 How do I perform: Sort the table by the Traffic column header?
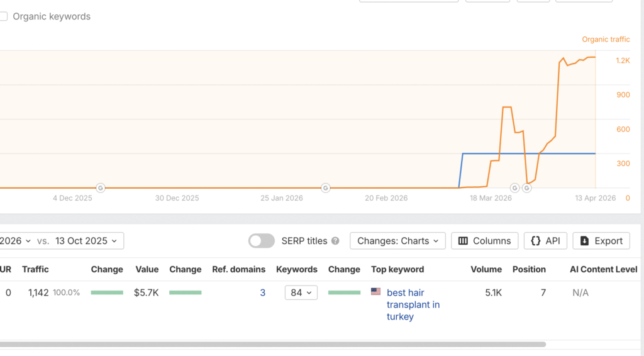click(35, 269)
